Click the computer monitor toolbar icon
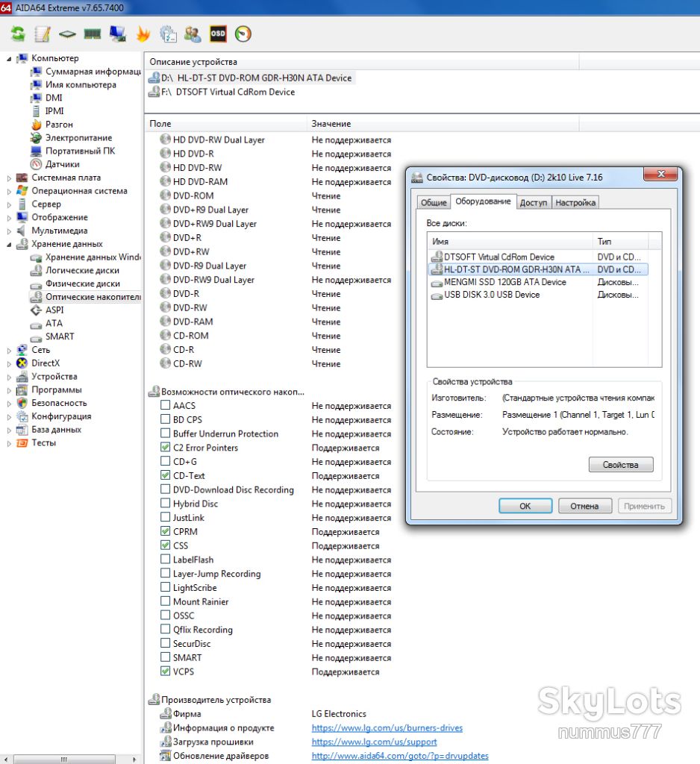 click(117, 34)
